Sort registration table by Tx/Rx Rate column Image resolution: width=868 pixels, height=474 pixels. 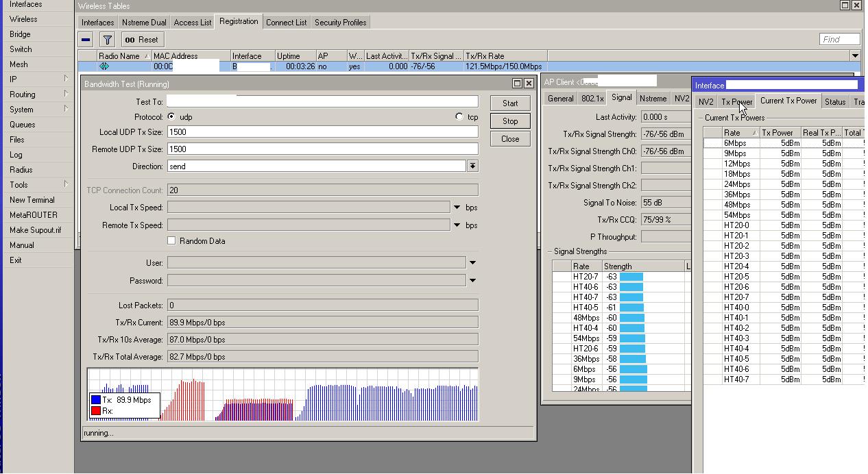click(x=505, y=56)
